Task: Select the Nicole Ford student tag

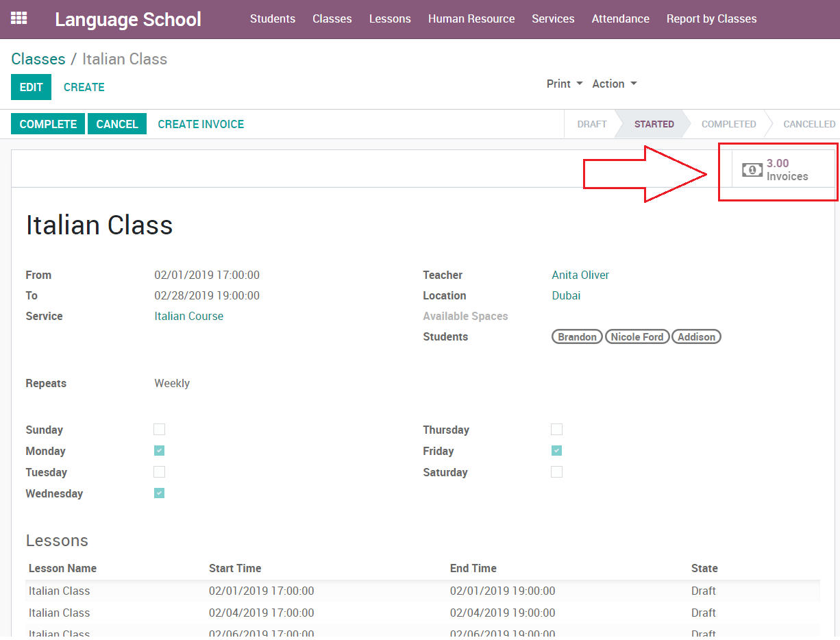Action: pyautogui.click(x=637, y=336)
